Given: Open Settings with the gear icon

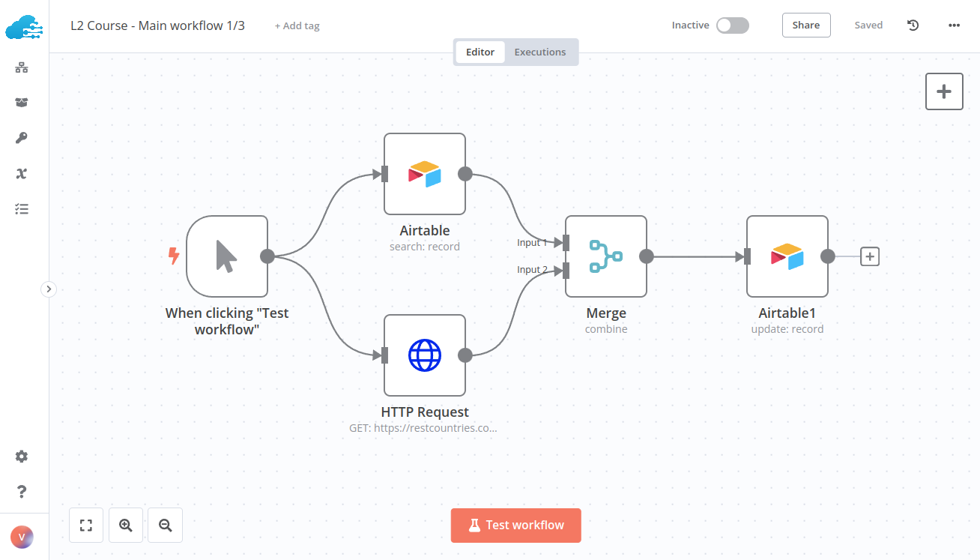Looking at the screenshot, I should 22,456.
